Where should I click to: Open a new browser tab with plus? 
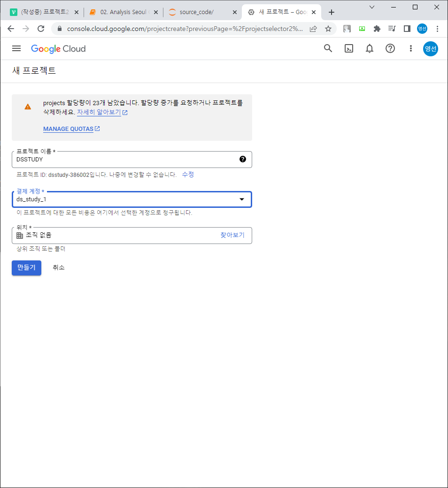click(332, 12)
